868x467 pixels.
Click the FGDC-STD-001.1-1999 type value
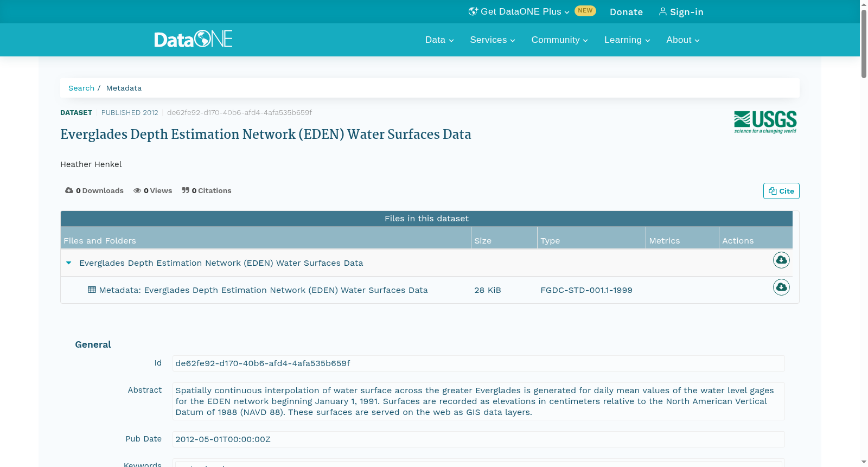pyautogui.click(x=586, y=290)
